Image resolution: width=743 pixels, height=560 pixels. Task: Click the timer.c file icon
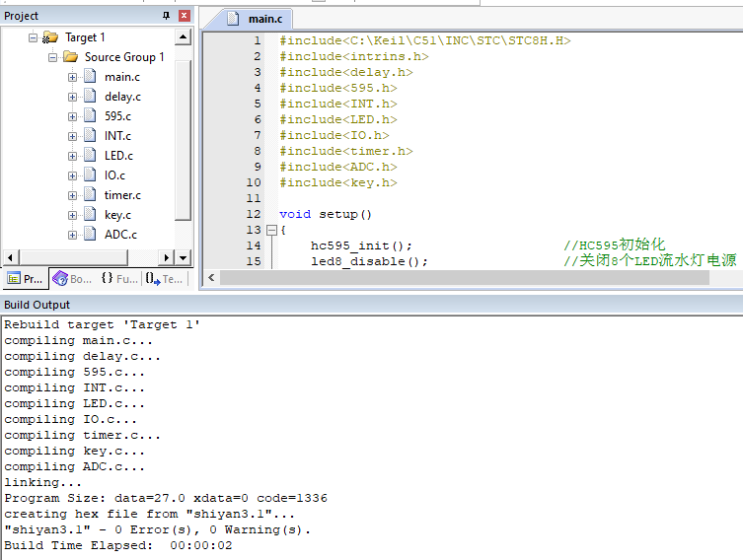pos(90,194)
